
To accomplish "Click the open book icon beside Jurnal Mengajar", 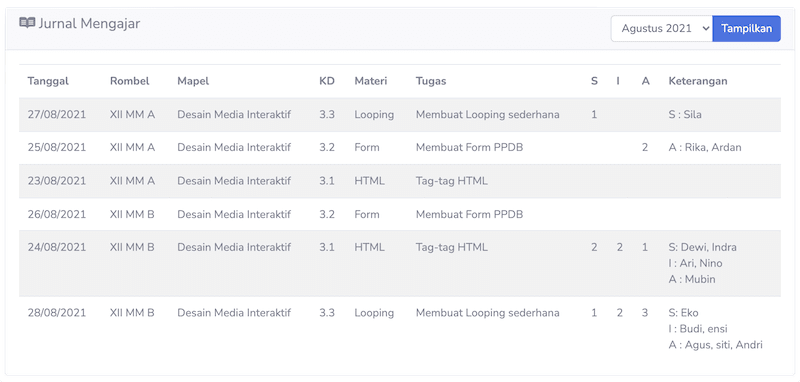I will point(27,23).
